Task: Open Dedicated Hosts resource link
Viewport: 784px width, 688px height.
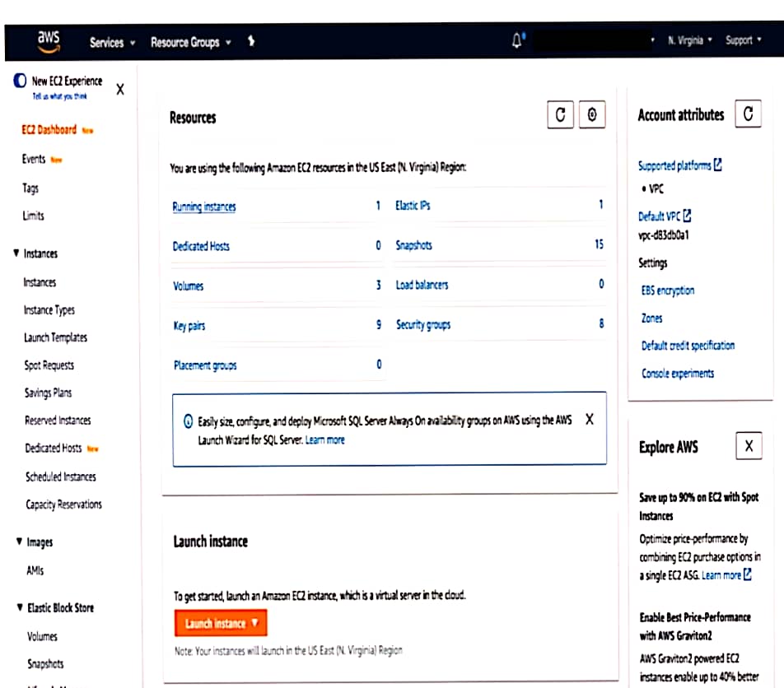Action: click(201, 246)
